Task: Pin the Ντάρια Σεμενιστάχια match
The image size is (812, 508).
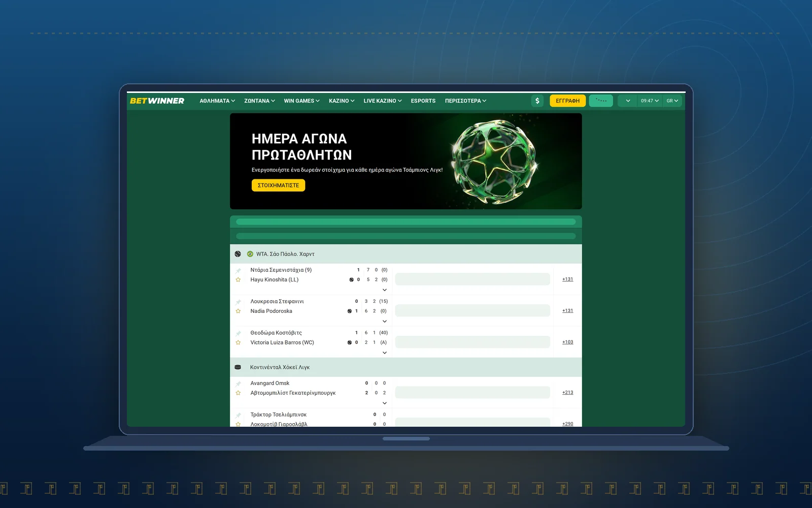Action: coord(238,270)
